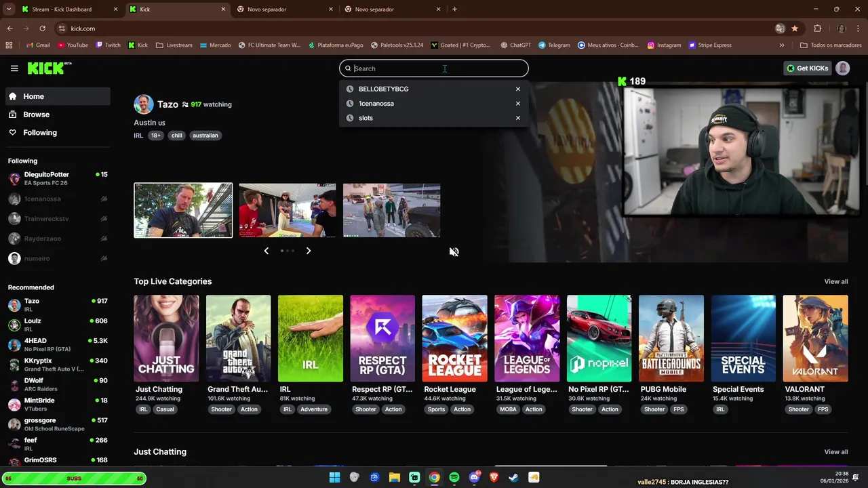Select Browse in sidebar

(x=58, y=115)
